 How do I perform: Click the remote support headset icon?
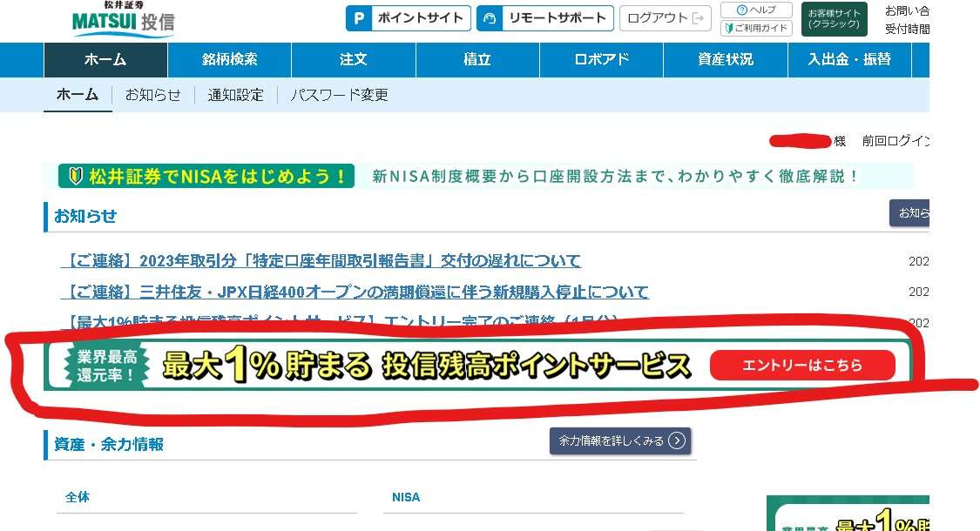pyautogui.click(x=490, y=18)
